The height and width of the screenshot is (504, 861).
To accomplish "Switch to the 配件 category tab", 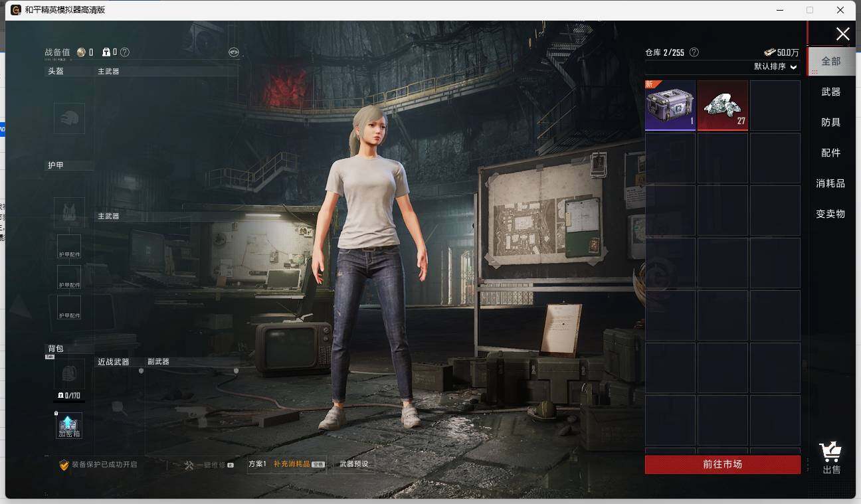I will click(831, 153).
